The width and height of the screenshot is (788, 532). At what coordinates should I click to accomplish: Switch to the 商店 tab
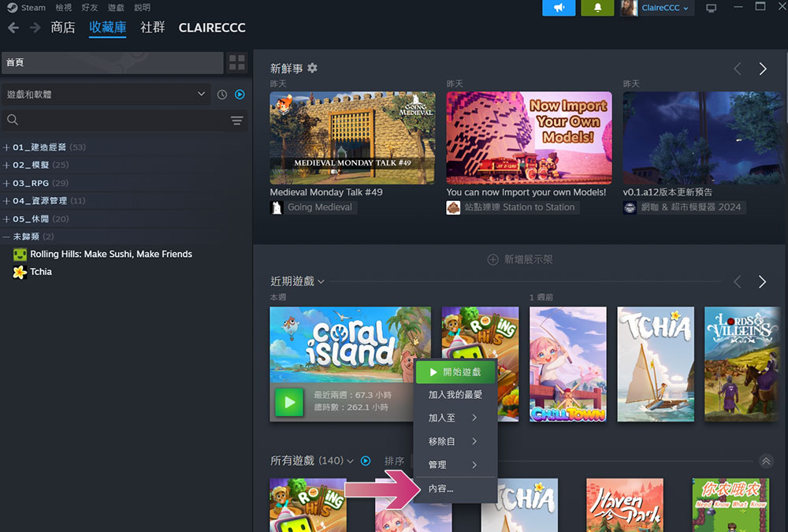click(63, 28)
